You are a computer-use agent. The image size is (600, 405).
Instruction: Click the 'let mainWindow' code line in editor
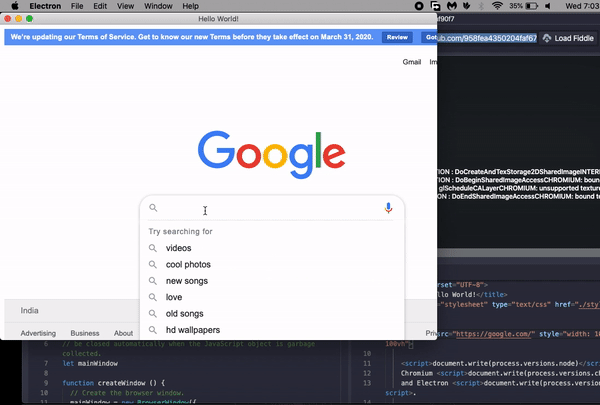point(90,363)
